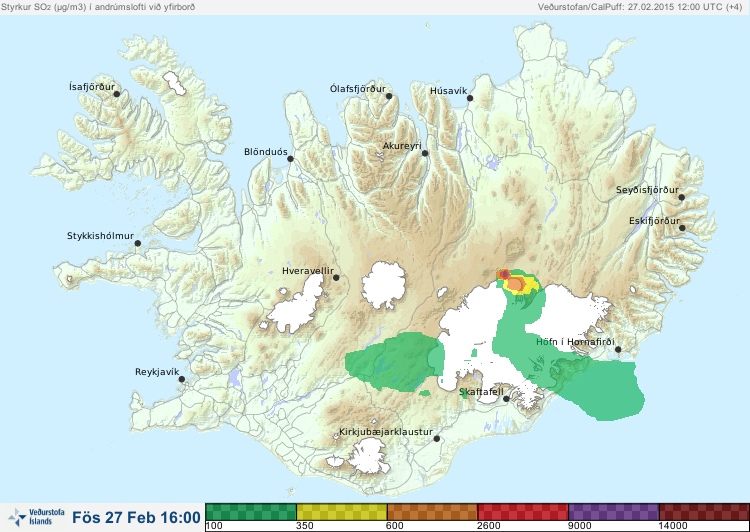
Task: Click the red 2600 legend swatch
Action: 523,512
